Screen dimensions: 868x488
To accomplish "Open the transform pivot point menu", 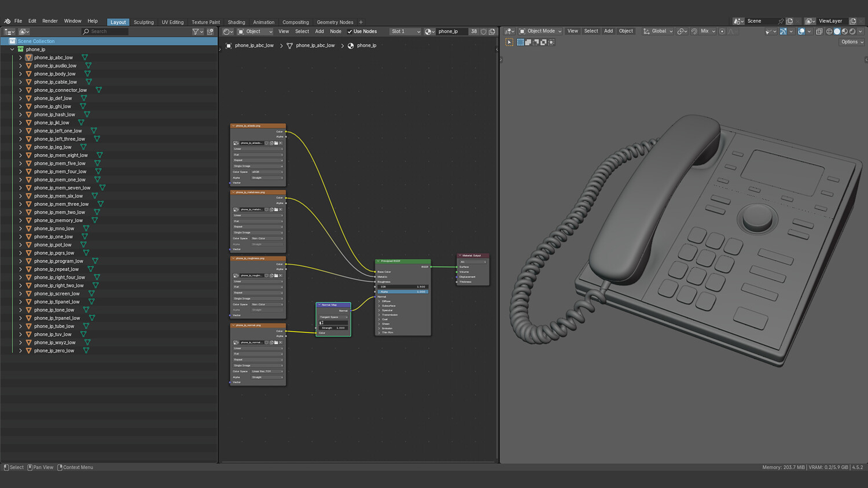I will [x=682, y=31].
